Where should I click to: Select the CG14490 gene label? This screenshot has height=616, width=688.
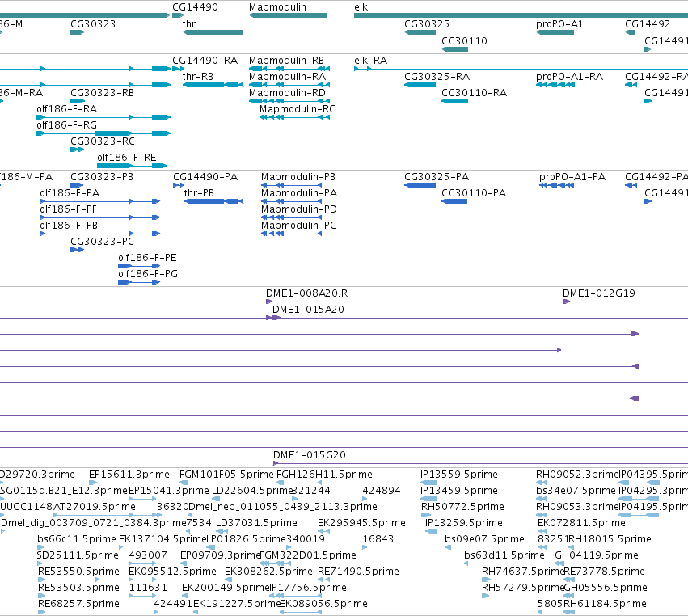click(x=195, y=7)
